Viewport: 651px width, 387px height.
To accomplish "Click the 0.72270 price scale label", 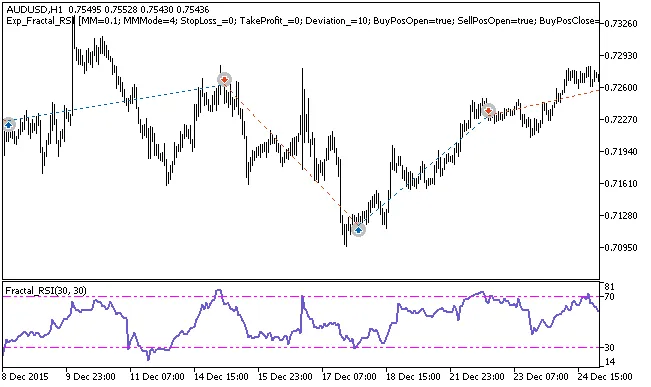I will tap(622, 120).
